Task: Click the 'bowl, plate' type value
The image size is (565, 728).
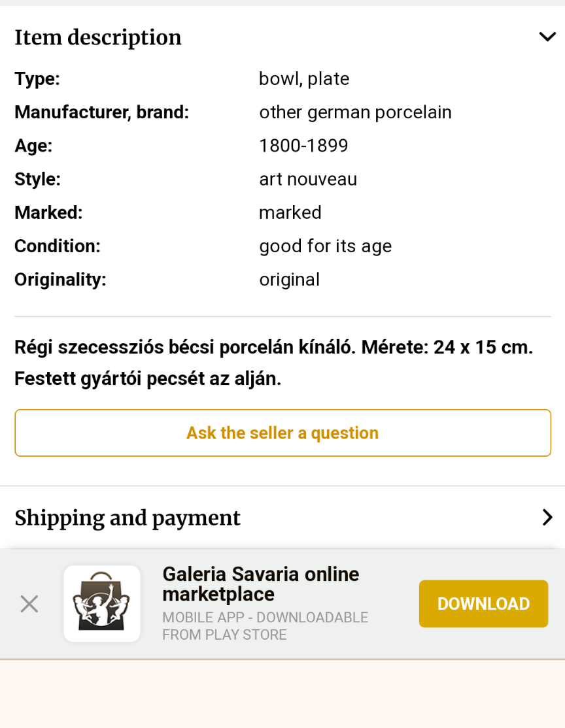Action: pos(304,79)
